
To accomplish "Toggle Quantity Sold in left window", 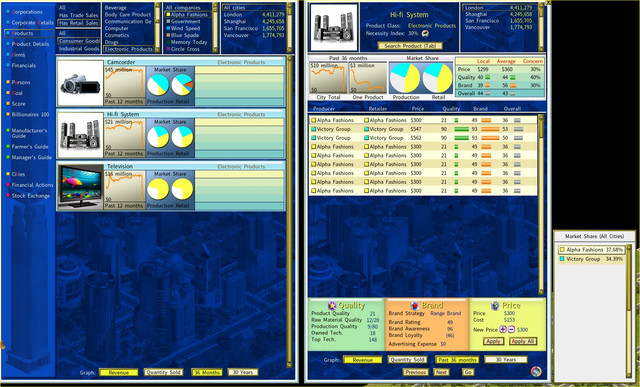I will 163,372.
